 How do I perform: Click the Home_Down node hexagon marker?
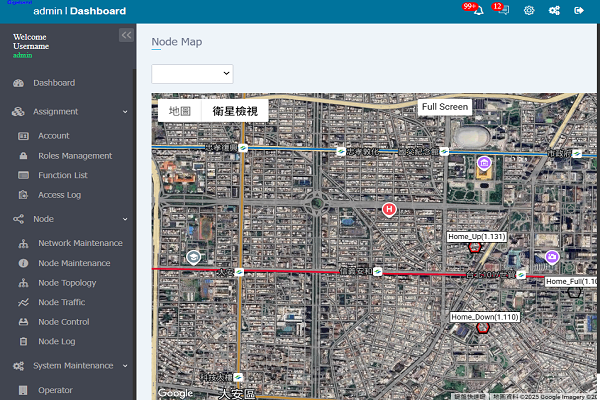click(x=483, y=327)
